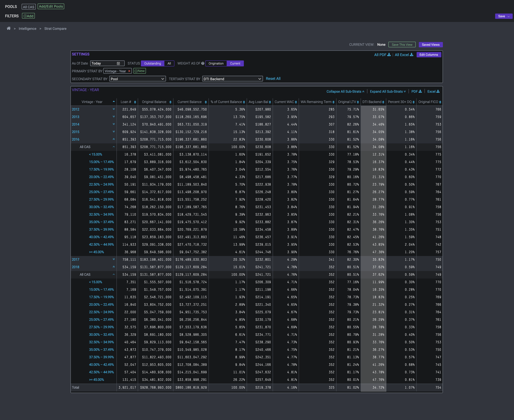Download All PDF
514x420 pixels.
tap(382, 55)
